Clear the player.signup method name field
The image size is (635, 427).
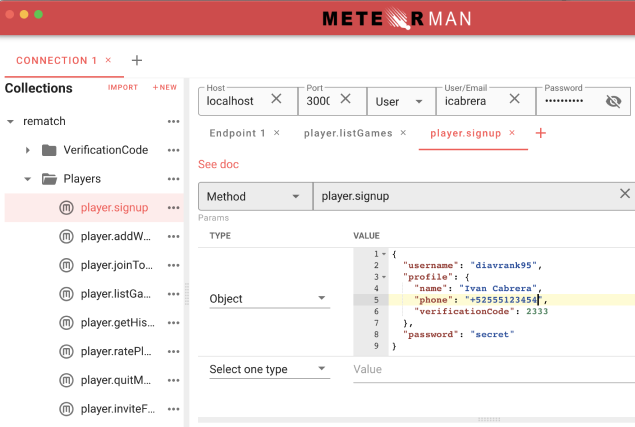625,195
